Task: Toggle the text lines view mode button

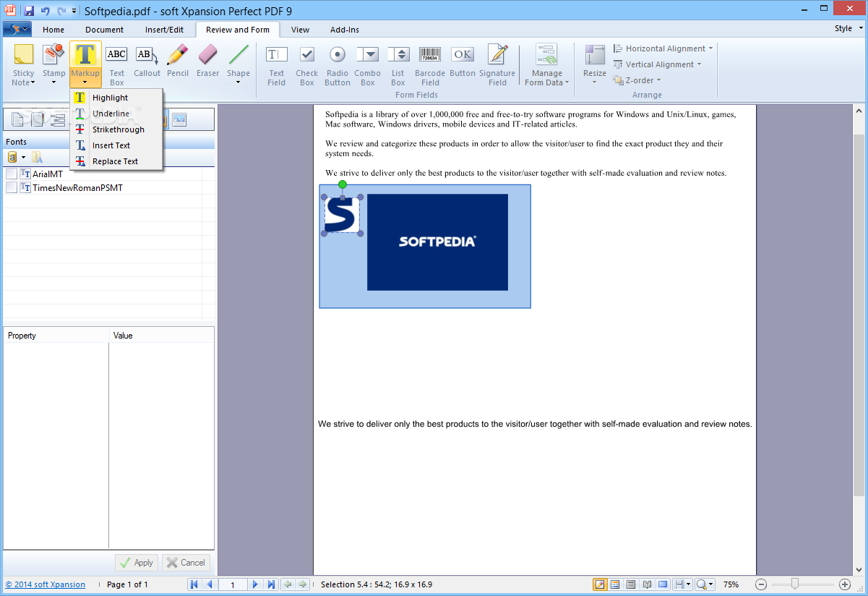Action: point(631,584)
